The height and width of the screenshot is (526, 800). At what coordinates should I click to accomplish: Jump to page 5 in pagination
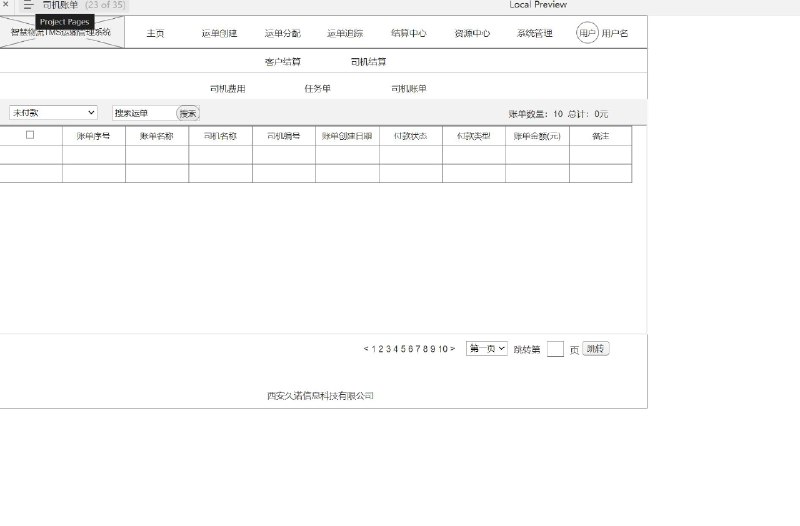pos(403,349)
